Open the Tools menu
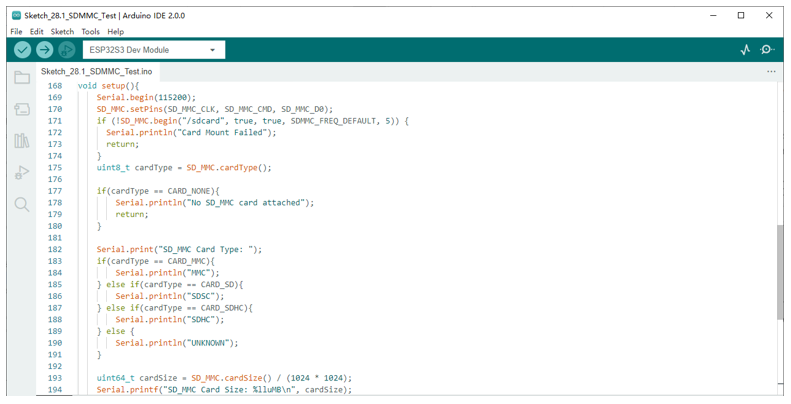 [x=91, y=31]
